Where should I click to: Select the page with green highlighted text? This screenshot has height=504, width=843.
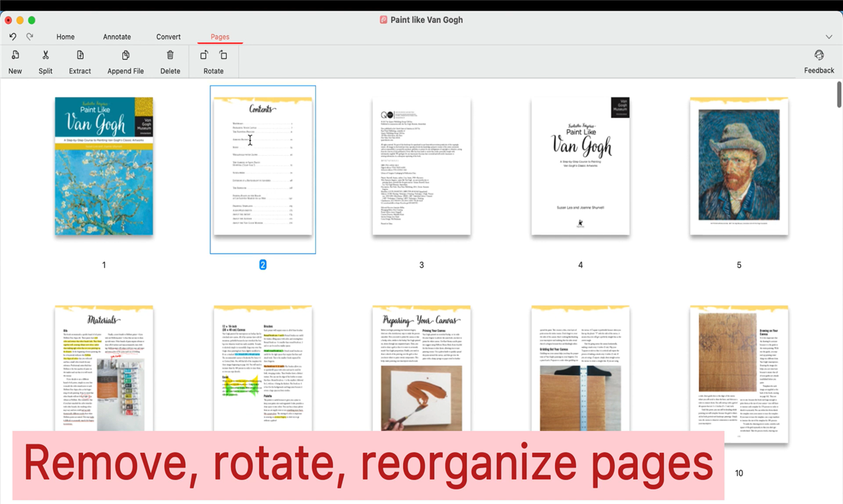tap(263, 368)
